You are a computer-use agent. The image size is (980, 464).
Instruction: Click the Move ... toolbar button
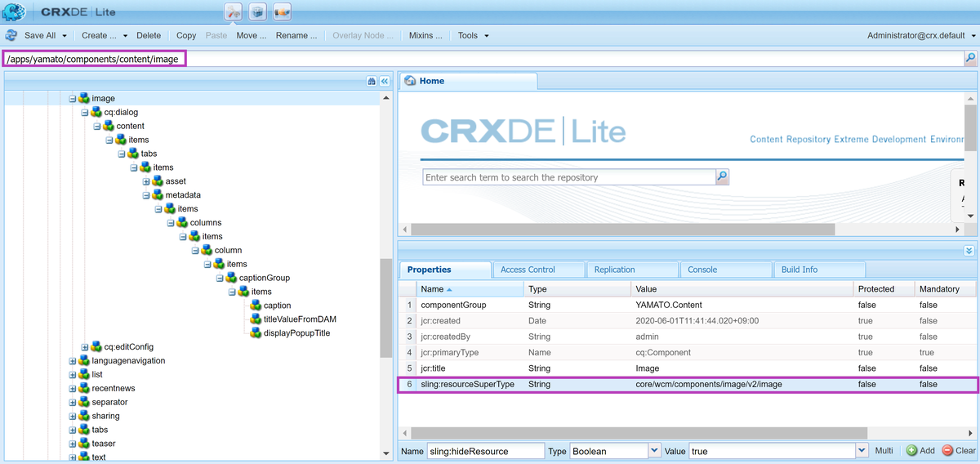click(252, 35)
